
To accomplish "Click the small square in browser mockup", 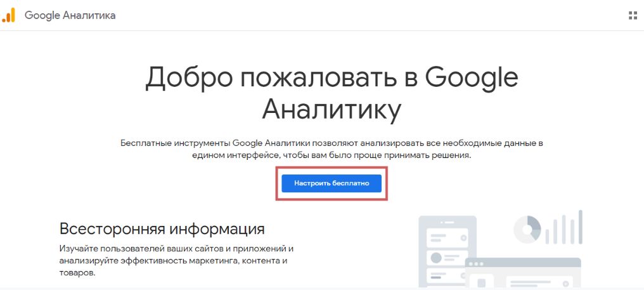I will click(481, 283).
